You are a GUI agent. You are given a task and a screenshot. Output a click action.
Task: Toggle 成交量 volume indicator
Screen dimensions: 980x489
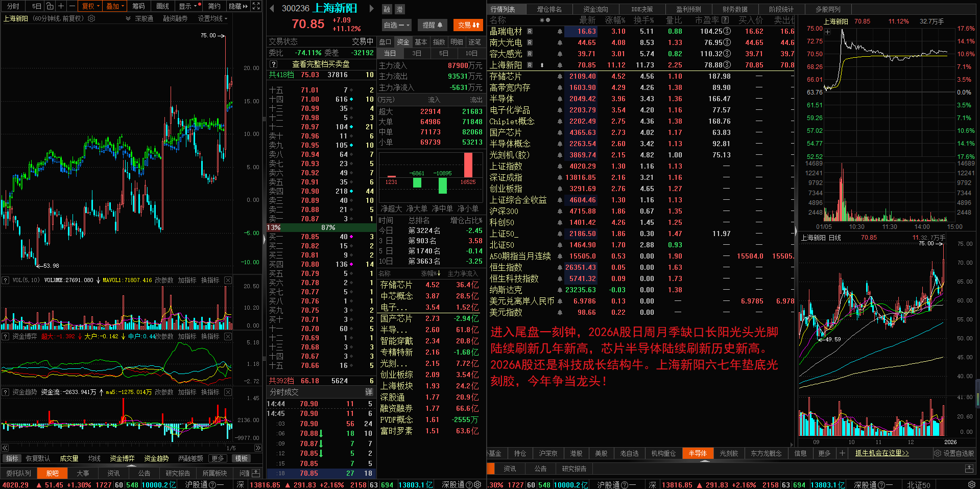(x=69, y=458)
